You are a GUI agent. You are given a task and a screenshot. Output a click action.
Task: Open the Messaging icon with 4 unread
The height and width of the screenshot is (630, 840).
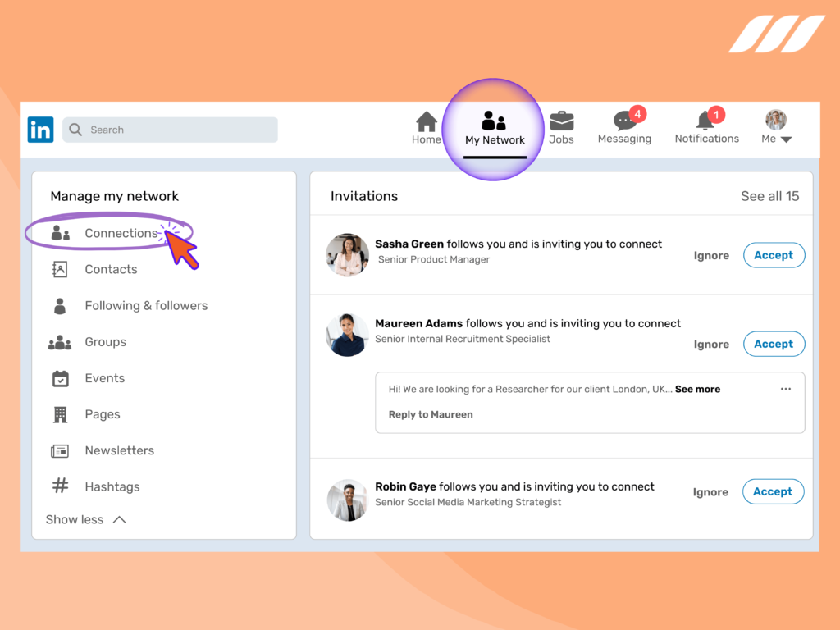623,121
